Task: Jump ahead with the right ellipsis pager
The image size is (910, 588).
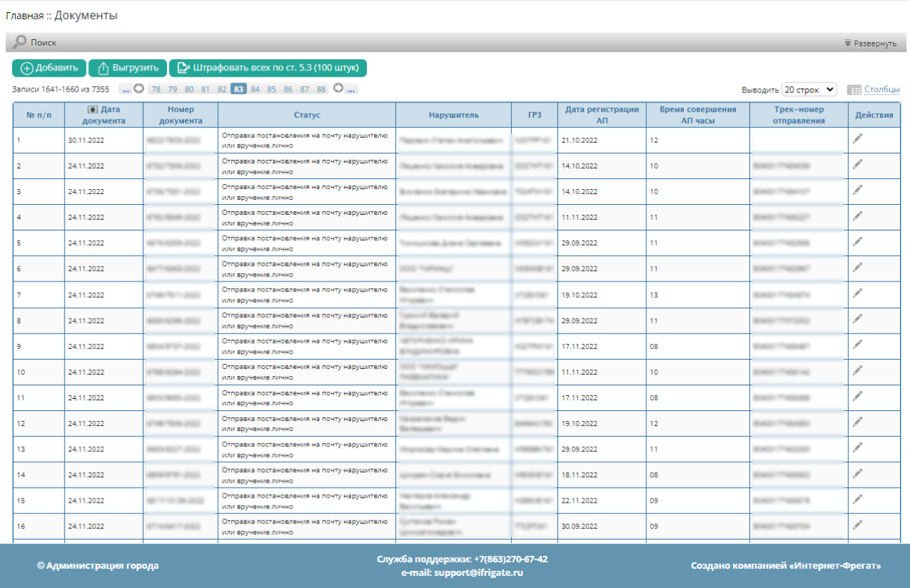Action: coord(352,89)
